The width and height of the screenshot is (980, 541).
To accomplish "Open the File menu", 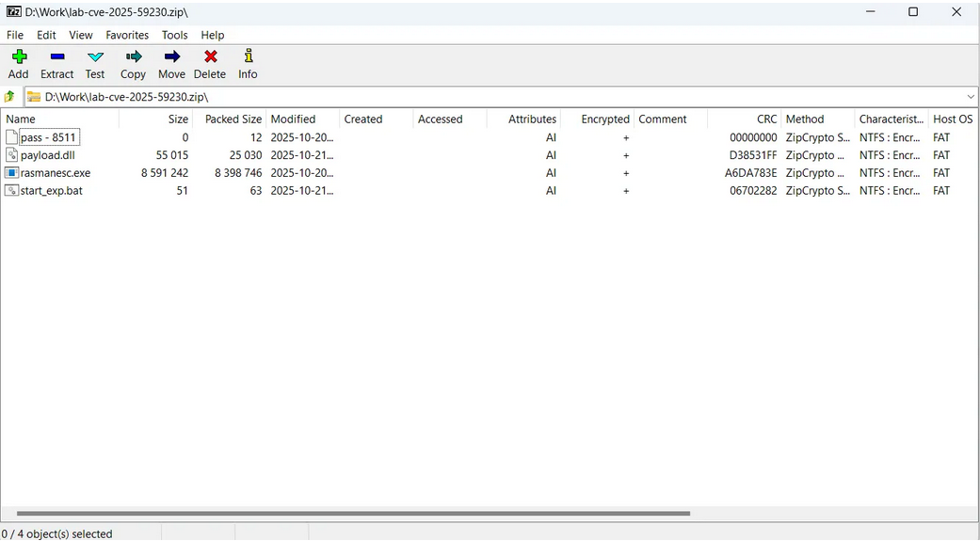I will pos(15,35).
